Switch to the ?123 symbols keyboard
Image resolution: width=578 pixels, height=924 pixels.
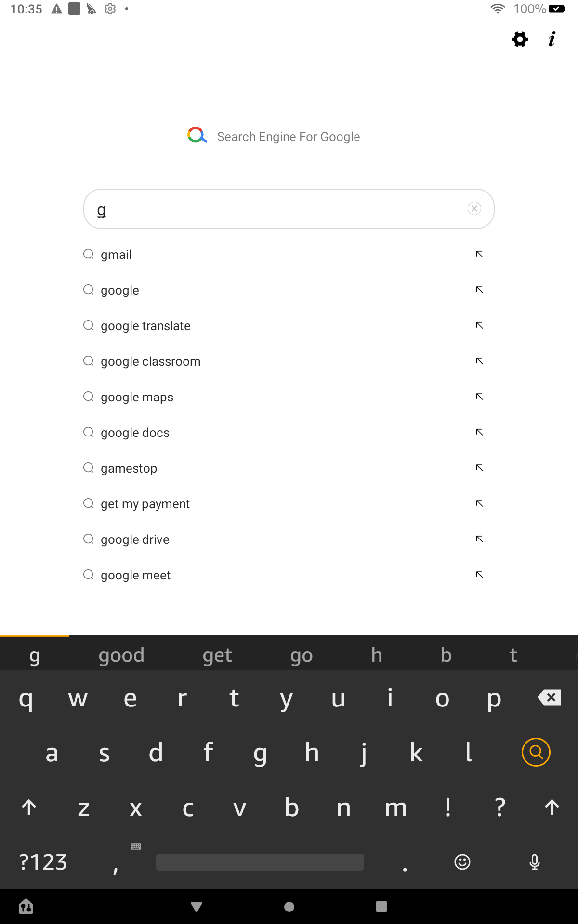[x=43, y=862]
